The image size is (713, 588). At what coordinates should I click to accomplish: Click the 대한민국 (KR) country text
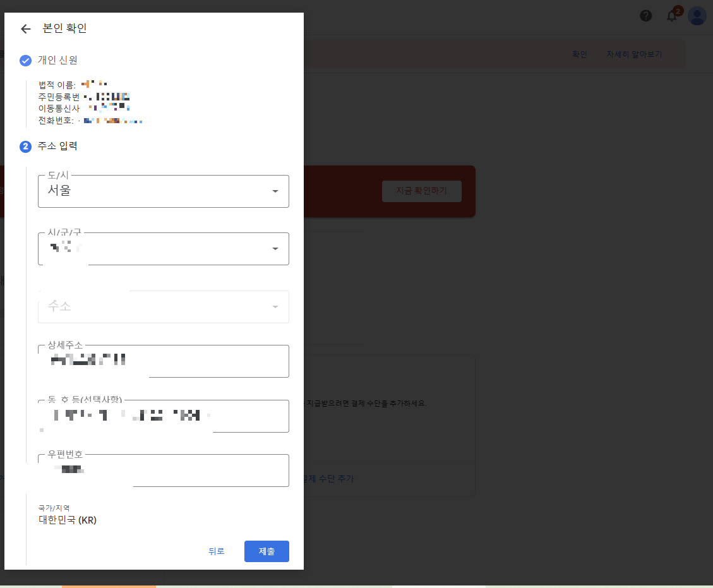[x=68, y=520]
